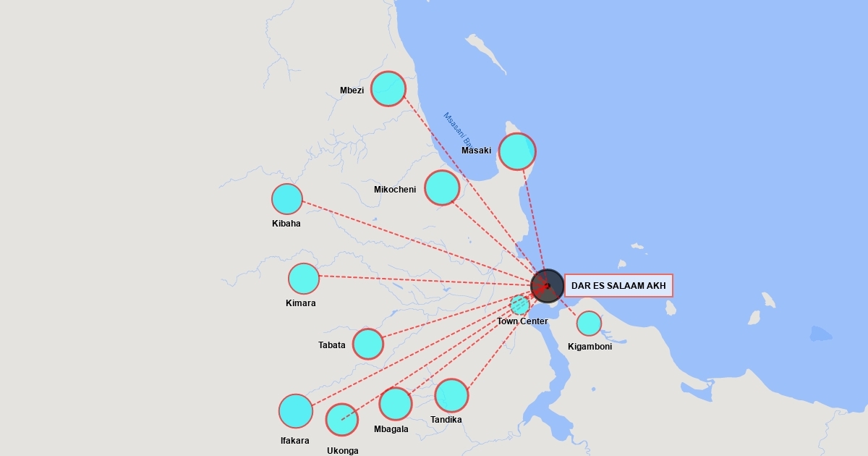The image size is (868, 456).
Task: Click the Mbagala circle marker
Action: (396, 404)
